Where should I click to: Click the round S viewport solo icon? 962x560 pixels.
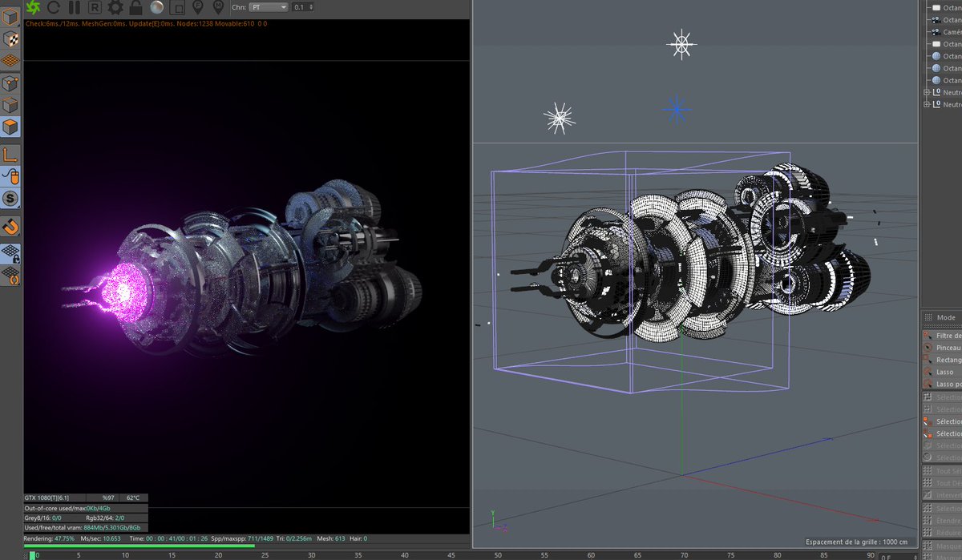pyautogui.click(x=11, y=198)
